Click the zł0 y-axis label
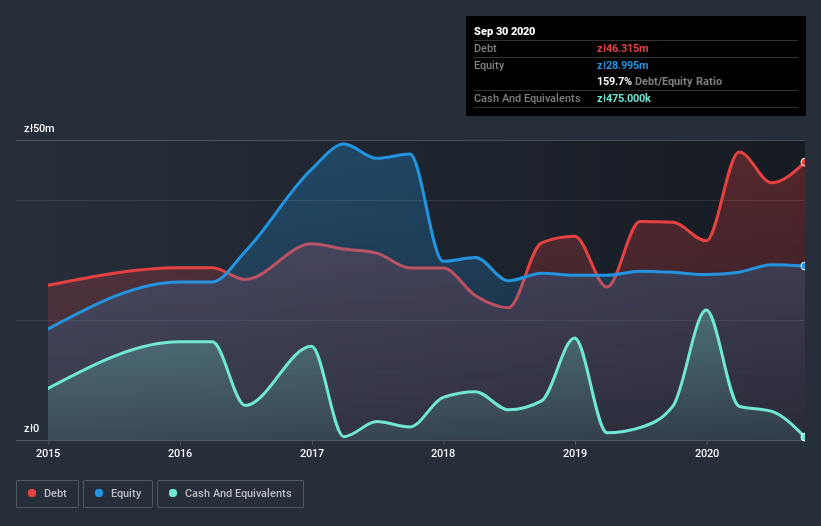This screenshot has height=526, width=821. (x=31, y=428)
